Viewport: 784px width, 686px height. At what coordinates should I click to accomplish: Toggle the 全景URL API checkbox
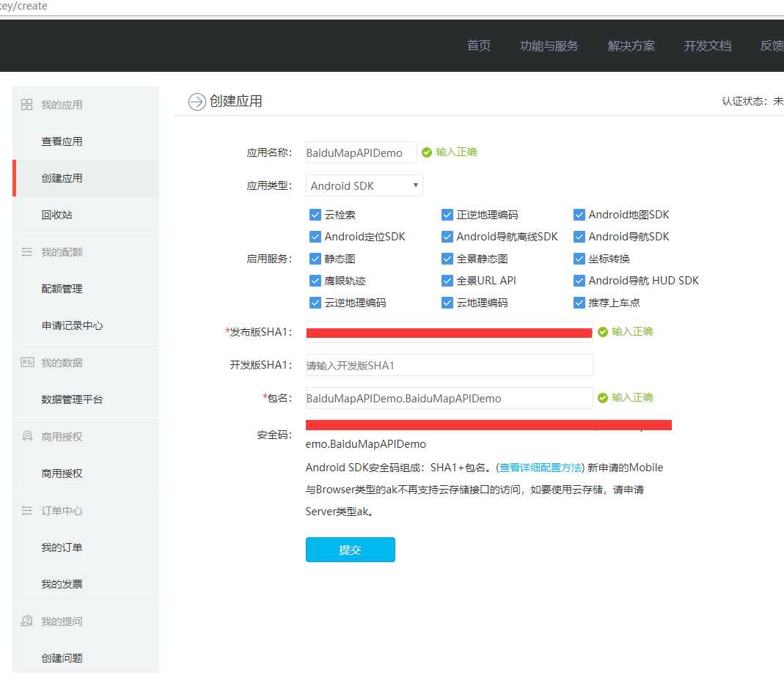click(447, 281)
